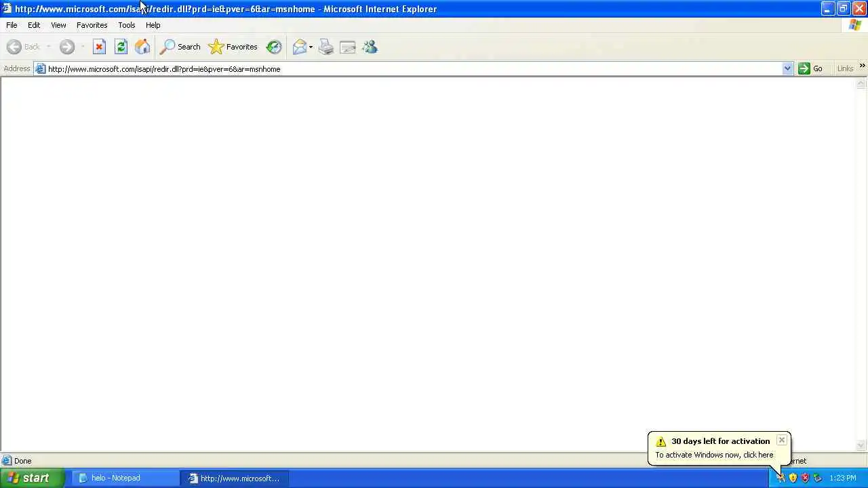This screenshot has width=868, height=488.
Task: Click the Back navigation button
Action: [24, 47]
